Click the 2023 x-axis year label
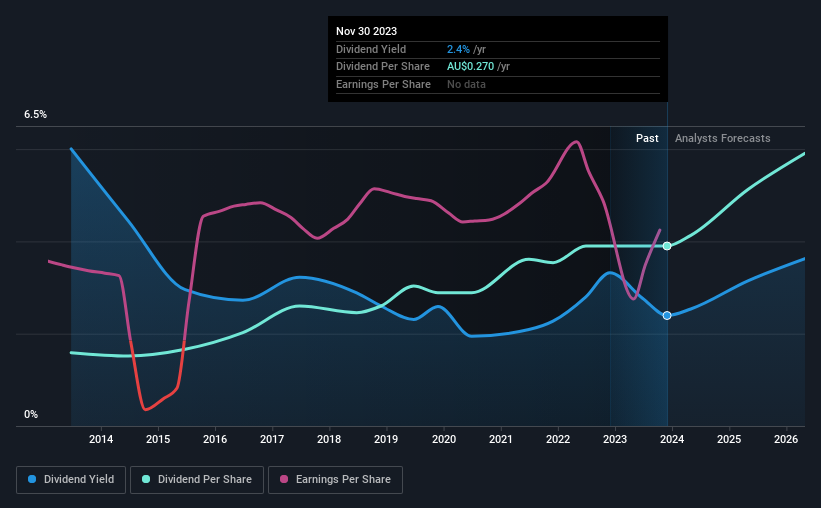 615,439
